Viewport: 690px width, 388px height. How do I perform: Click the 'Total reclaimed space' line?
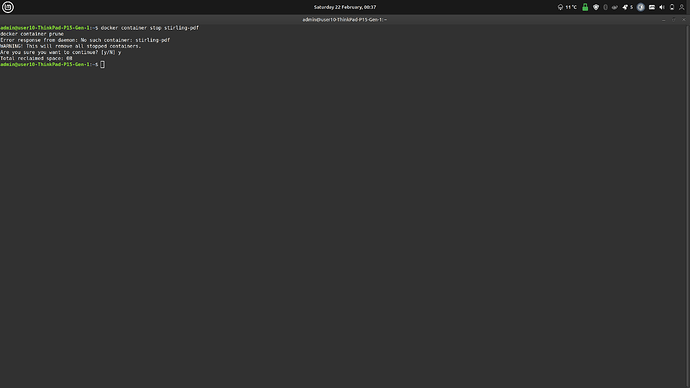click(x=36, y=58)
